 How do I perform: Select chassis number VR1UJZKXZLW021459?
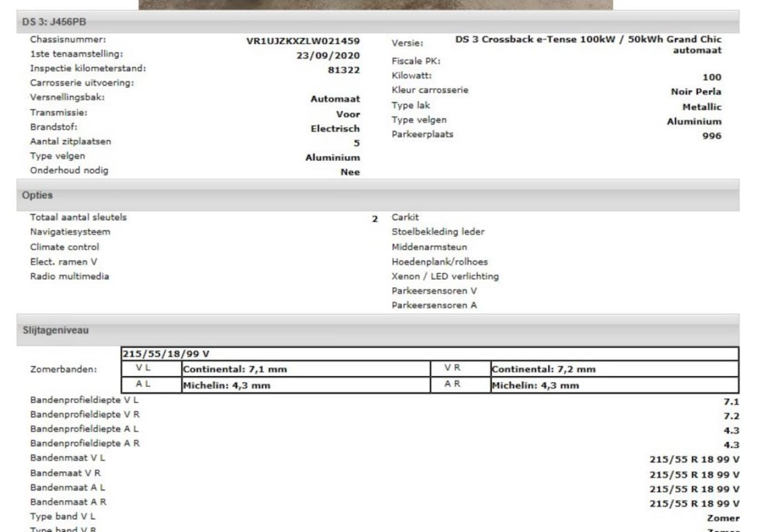click(303, 41)
